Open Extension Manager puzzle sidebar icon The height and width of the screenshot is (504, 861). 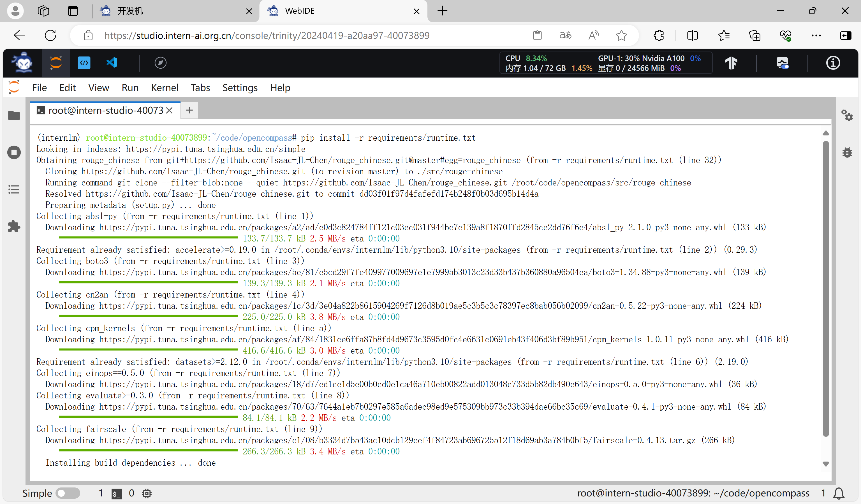click(x=14, y=226)
